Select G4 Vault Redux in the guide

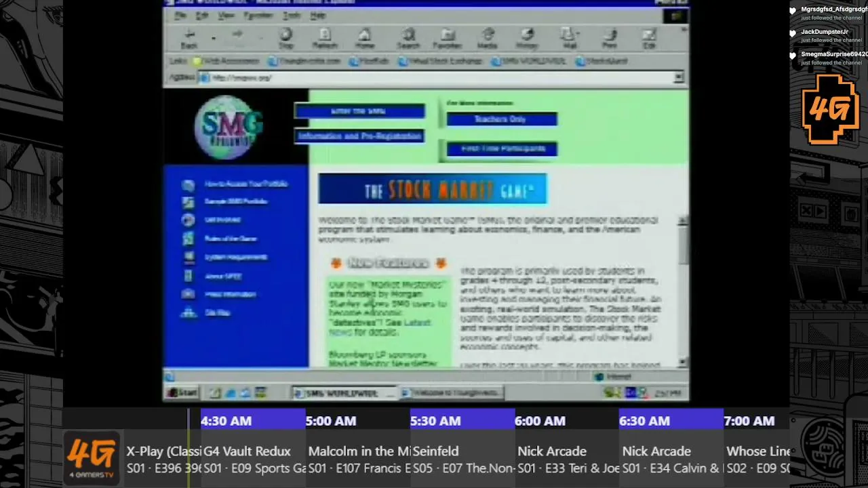pyautogui.click(x=254, y=460)
